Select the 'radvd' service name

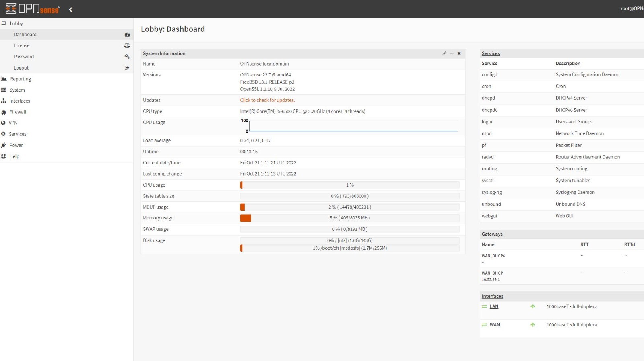point(487,157)
